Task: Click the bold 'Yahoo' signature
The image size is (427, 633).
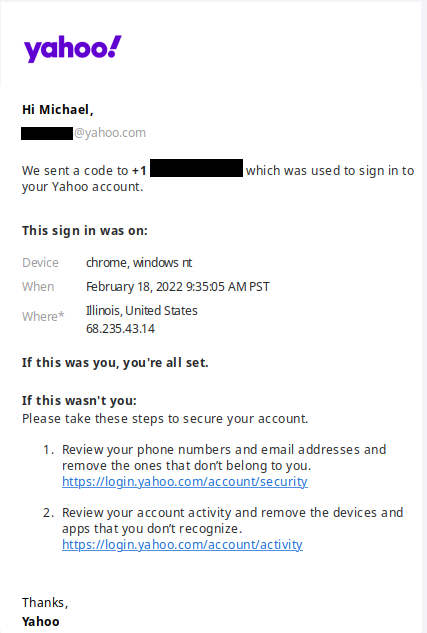Action: pos(40,622)
